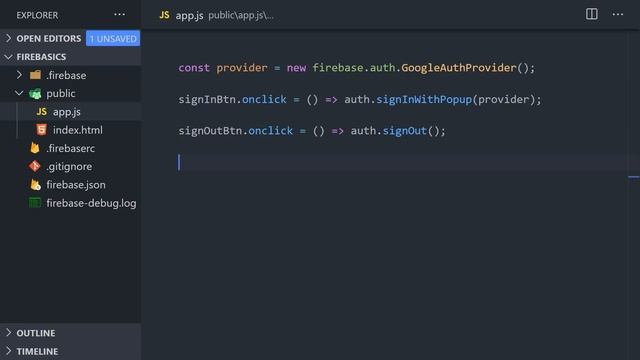Open firebase.json file
Viewport: 640px width, 360px height.
coord(76,185)
